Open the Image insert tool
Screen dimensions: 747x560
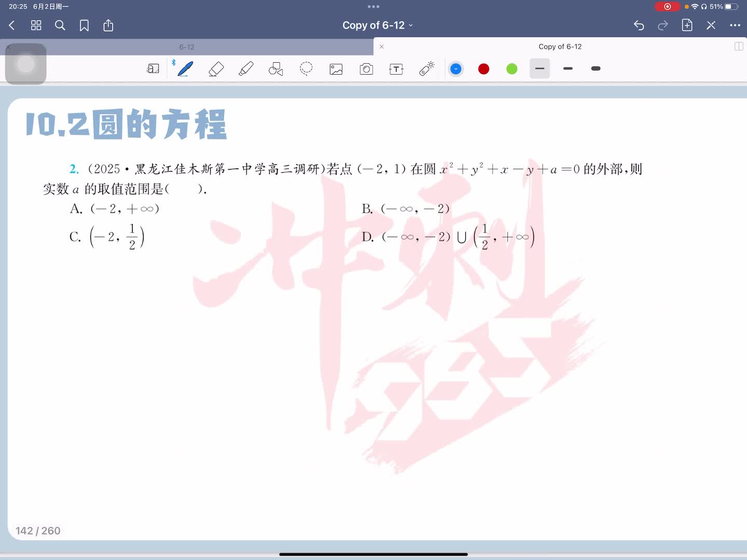pos(336,69)
